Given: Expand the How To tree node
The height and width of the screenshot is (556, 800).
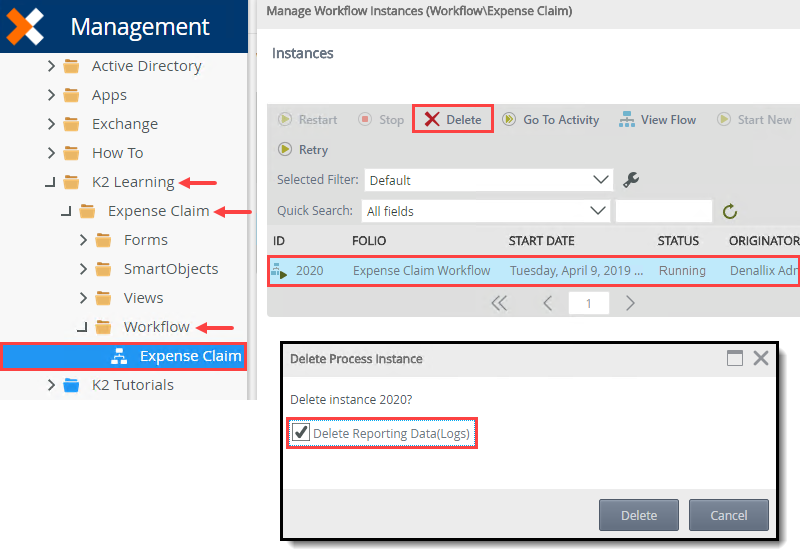Looking at the screenshot, I should (x=51, y=153).
